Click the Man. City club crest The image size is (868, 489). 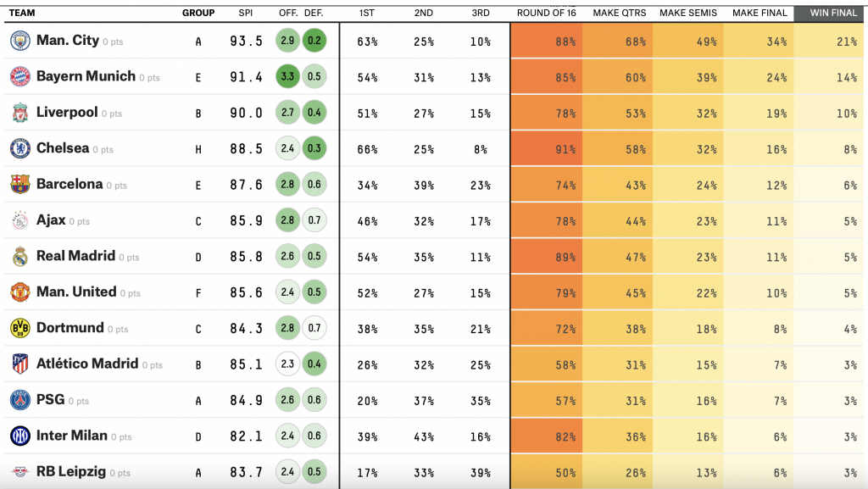(19, 41)
